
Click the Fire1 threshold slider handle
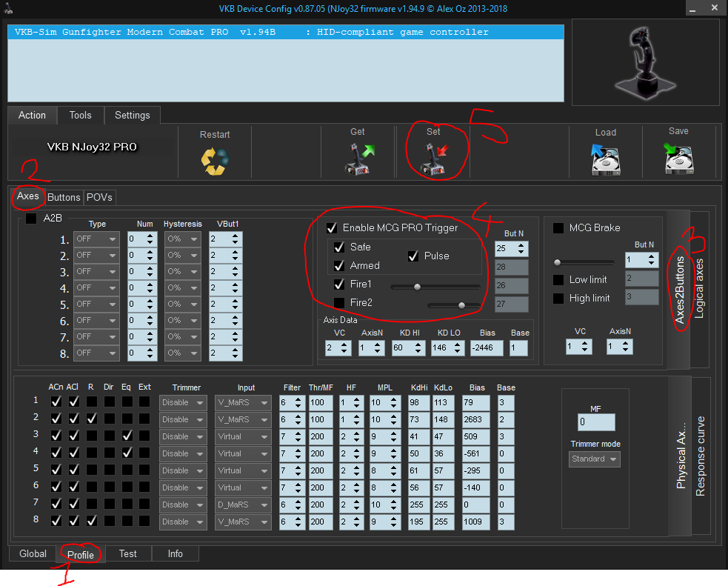[418, 287]
